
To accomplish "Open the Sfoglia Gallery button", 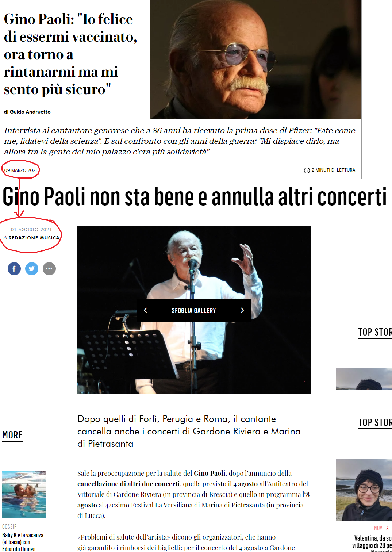I will pyautogui.click(x=194, y=310).
